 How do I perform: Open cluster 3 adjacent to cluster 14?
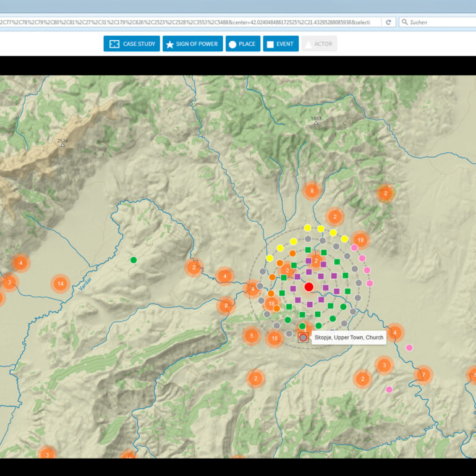pos(9,283)
